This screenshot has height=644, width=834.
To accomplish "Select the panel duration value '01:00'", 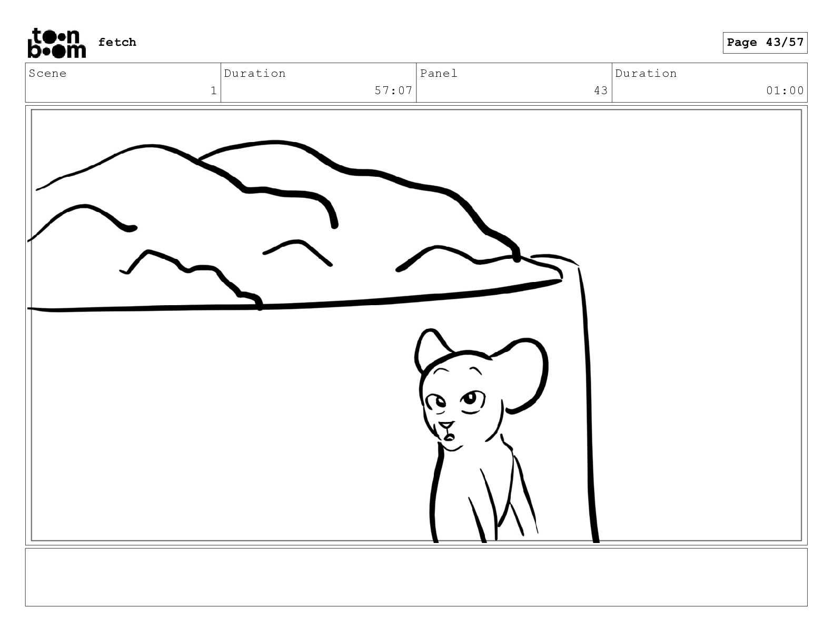I will point(785,90).
